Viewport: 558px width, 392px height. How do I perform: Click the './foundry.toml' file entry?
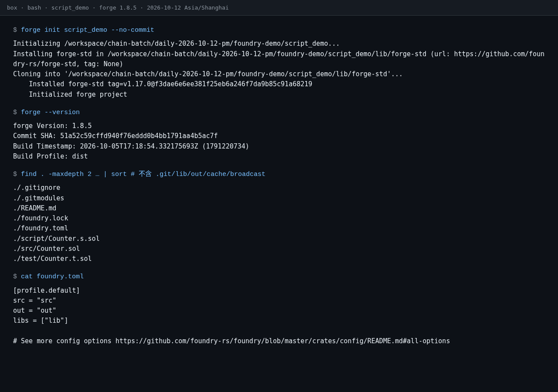coord(41,228)
